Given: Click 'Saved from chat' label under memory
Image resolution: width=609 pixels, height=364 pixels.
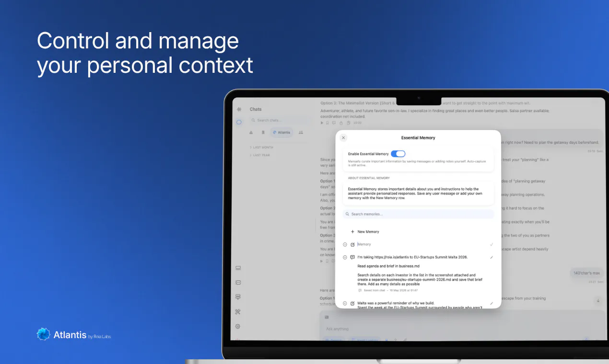Looking at the screenshot, I should [x=375, y=290].
